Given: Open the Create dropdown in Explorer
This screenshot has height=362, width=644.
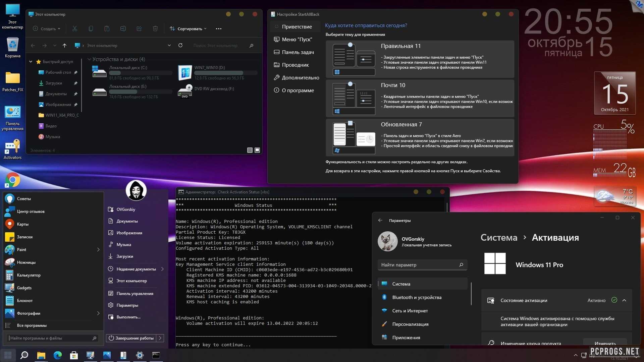Looking at the screenshot, I should (47, 29).
